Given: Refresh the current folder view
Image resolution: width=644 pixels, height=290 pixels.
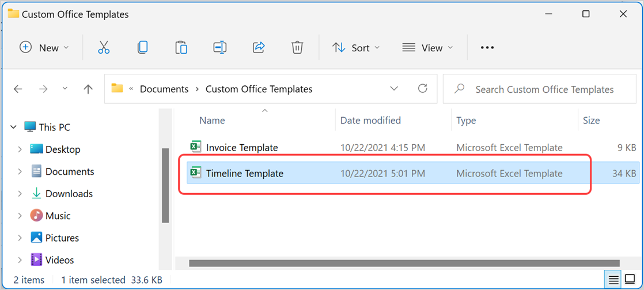Looking at the screenshot, I should [423, 89].
